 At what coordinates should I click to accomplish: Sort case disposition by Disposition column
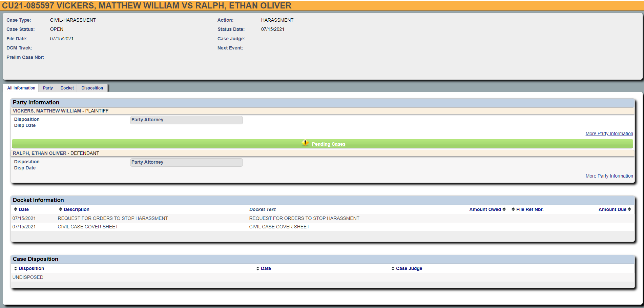click(x=29, y=268)
